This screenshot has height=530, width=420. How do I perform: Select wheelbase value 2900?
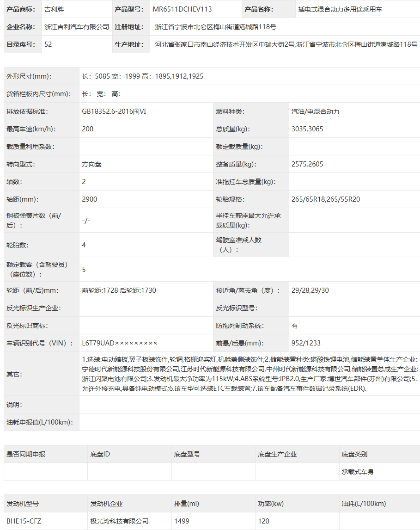point(90,199)
